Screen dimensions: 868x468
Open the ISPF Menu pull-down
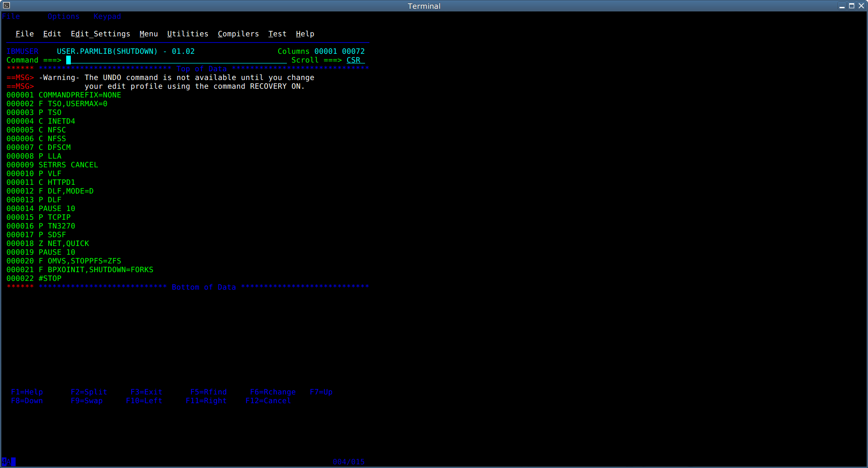tap(149, 34)
